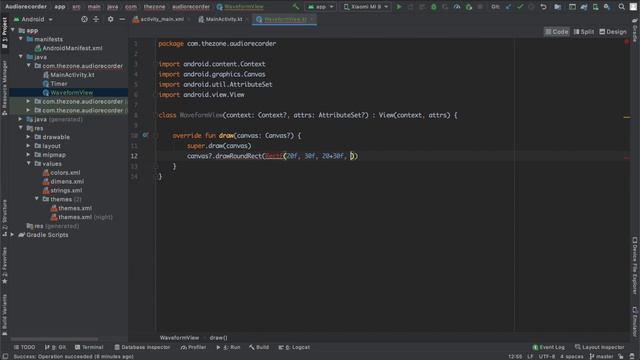Open the Run tool window
Image resolution: width=640 pixels, height=360 pixels.
click(x=228, y=347)
